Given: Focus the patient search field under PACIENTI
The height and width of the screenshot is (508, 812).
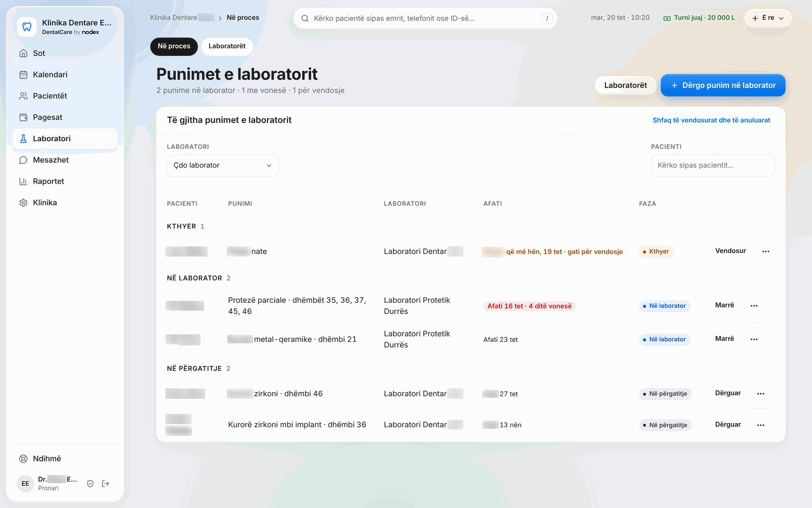Looking at the screenshot, I should pyautogui.click(x=713, y=166).
